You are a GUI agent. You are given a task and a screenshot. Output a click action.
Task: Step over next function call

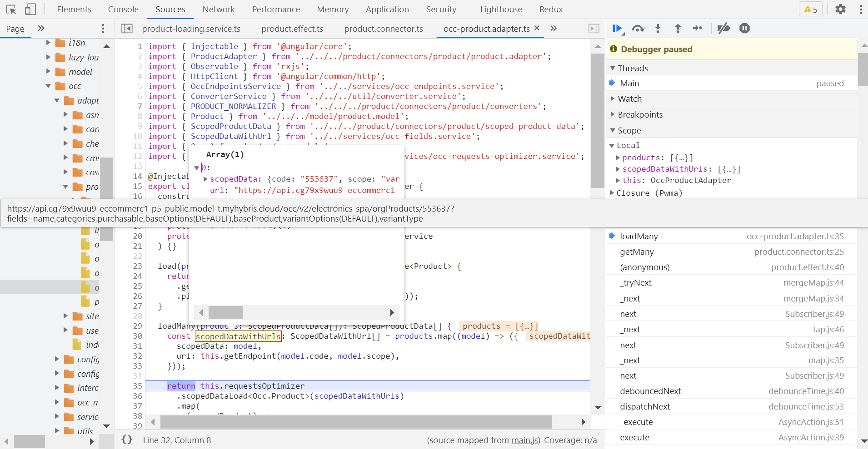coord(638,29)
